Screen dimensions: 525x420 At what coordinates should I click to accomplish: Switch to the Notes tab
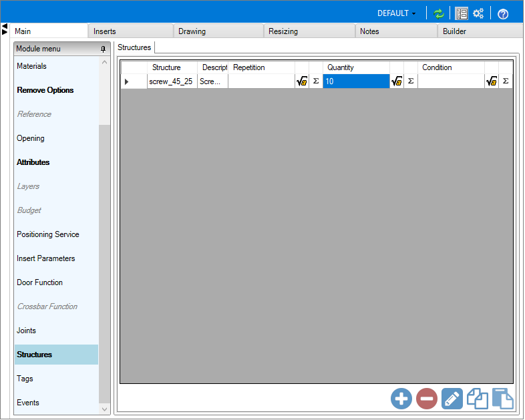[396, 31]
